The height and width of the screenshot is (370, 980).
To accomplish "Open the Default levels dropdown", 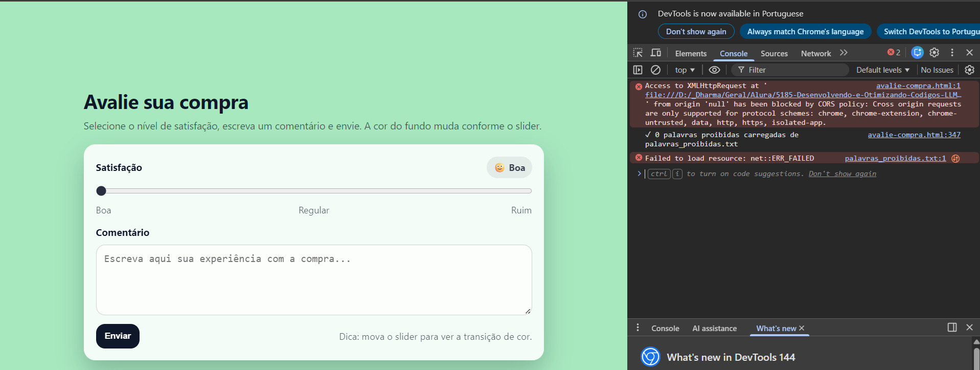I will (x=883, y=70).
